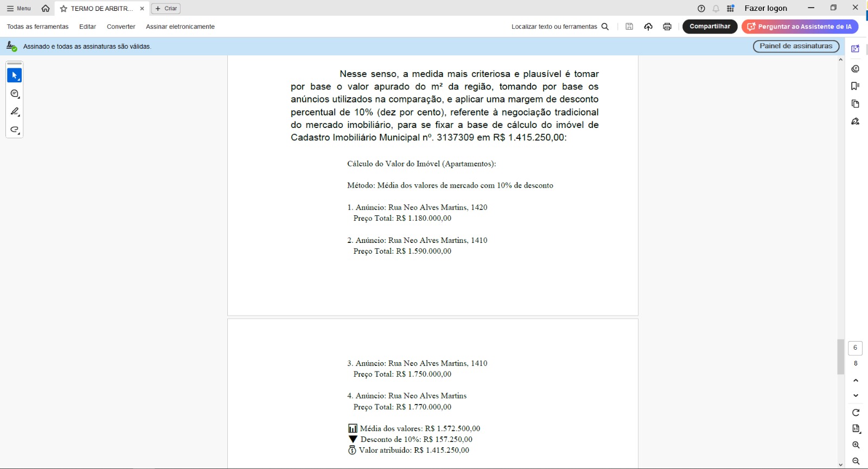The image size is (868, 469).
Task: Click the search magnifier icon
Action: [x=605, y=27]
